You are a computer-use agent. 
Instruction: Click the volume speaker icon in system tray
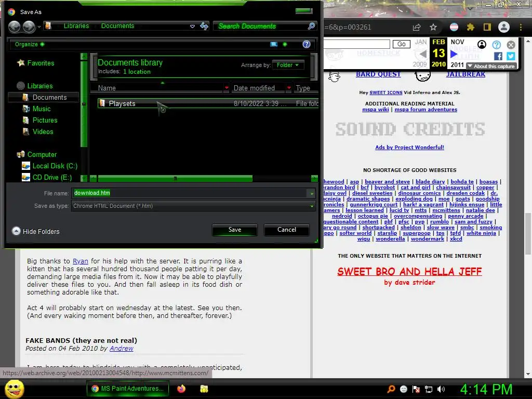441,389
